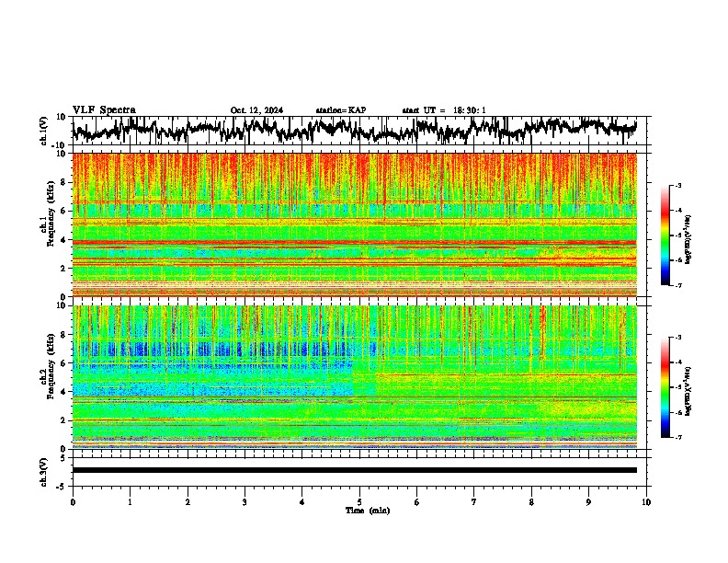Screen dimensions: 728x563
Task: Click the ch.2 spectrogram panel
Action: point(355,377)
